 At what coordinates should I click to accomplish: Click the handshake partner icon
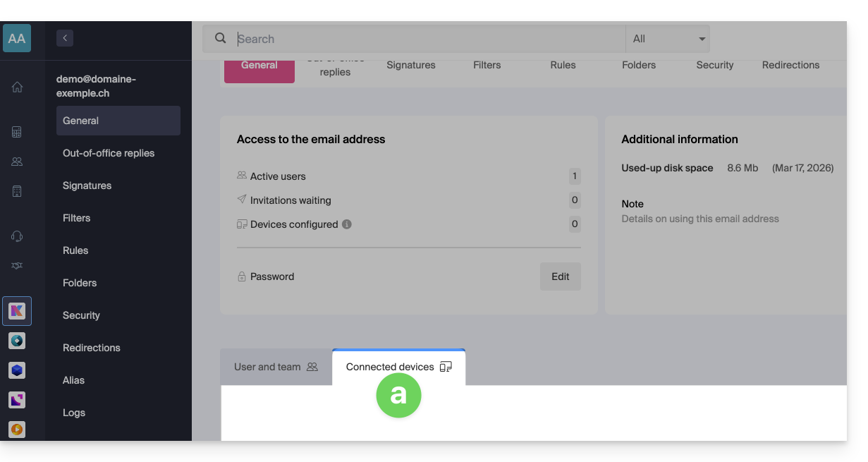point(17,266)
